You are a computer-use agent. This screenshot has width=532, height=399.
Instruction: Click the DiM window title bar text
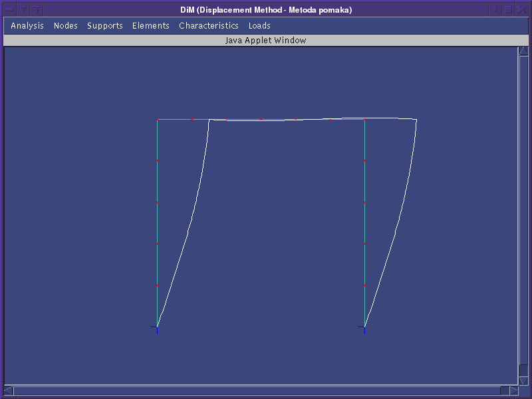[x=266, y=10]
